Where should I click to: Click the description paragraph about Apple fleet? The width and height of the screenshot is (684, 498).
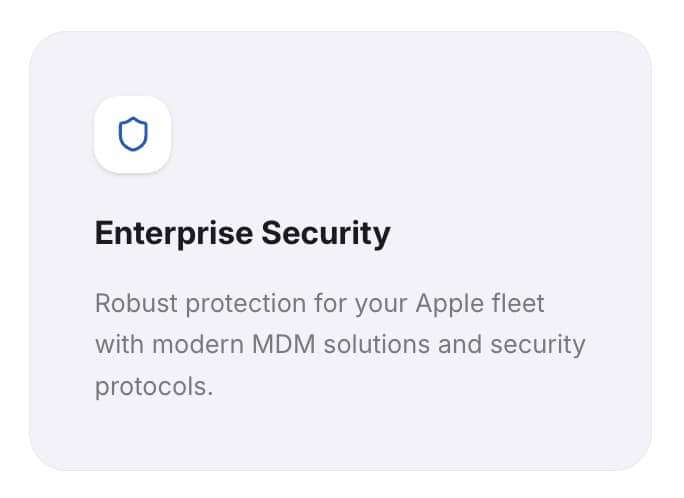click(x=340, y=344)
